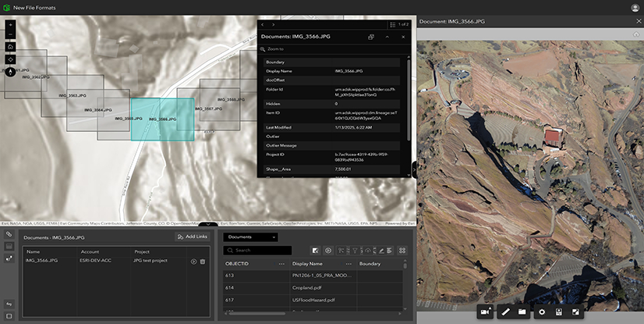Open the Documents layer dropdown
The width and height of the screenshot is (644, 324).
250,237
